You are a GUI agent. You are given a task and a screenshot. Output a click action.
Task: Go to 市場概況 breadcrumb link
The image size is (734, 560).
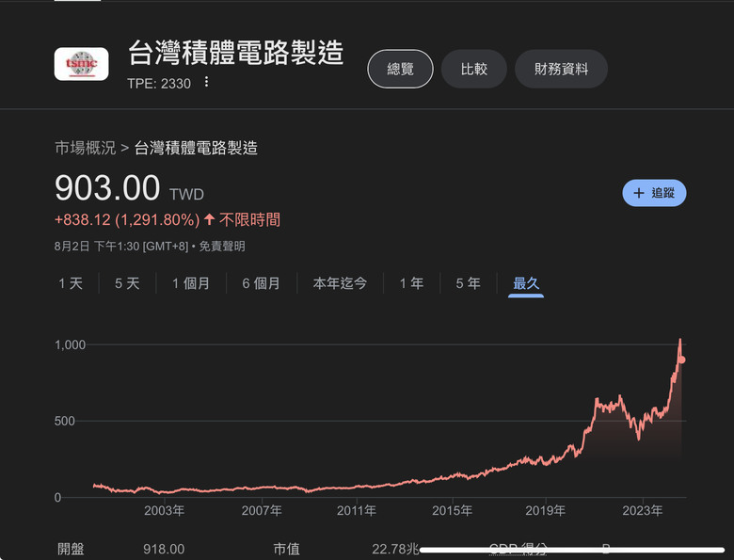[86, 148]
